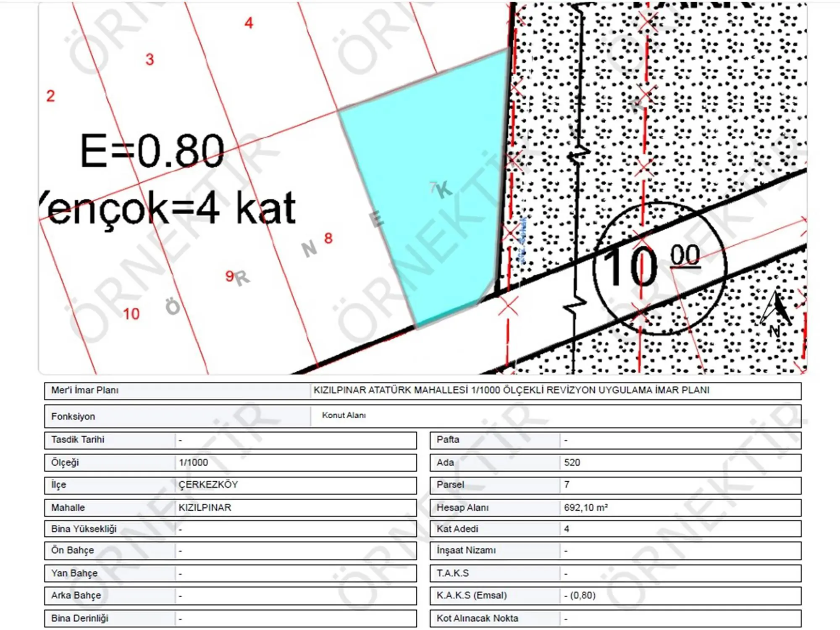Viewport: 840px width, 630px height.
Task: Click the Ön Bahçe label
Action: pyautogui.click(x=73, y=550)
